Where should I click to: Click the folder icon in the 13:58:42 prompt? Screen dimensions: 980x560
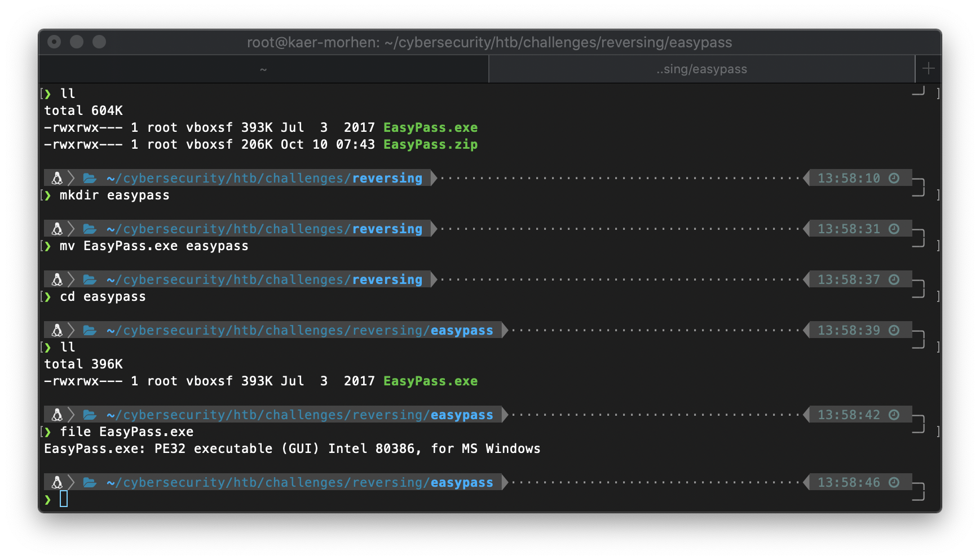tap(90, 415)
